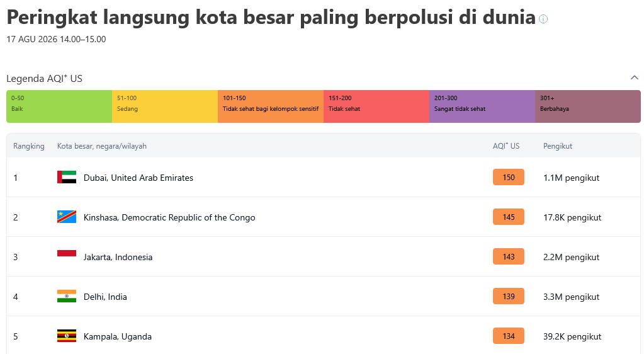Click the red 151-200 Tidak sehat swatch
Viewport: 644px width, 354px height.
[x=376, y=106]
